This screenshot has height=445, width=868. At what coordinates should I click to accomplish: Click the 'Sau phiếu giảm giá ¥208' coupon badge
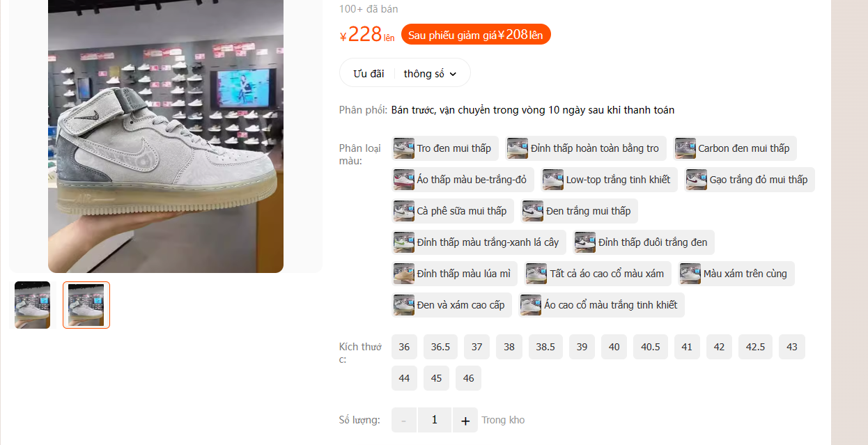476,35
